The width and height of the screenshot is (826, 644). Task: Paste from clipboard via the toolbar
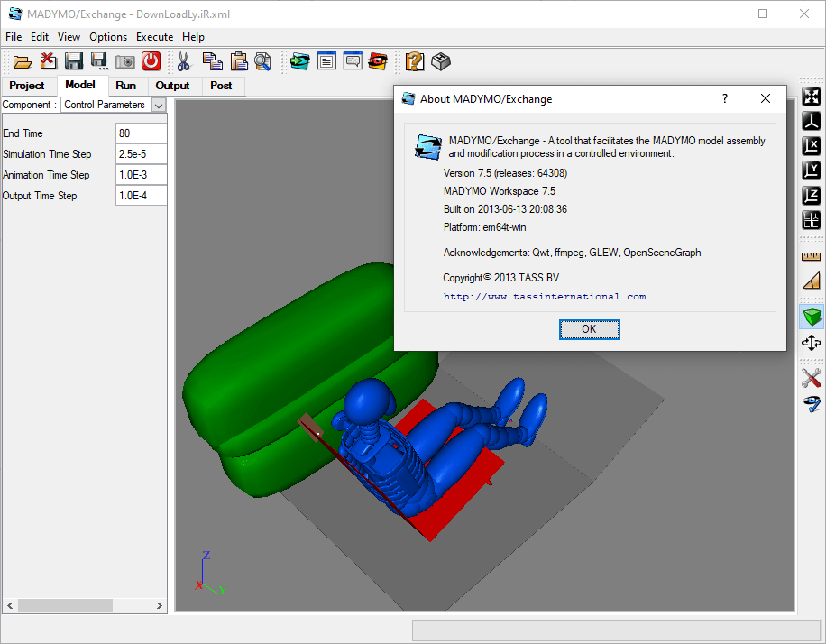pos(238,61)
